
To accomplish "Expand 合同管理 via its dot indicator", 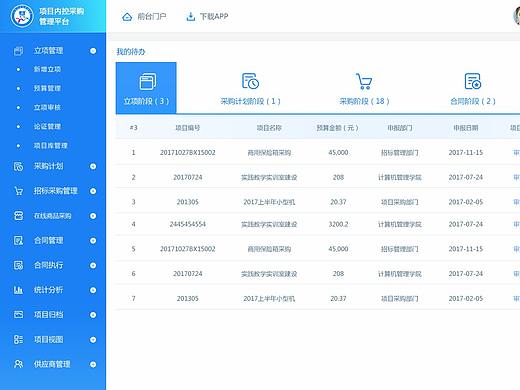I will [93, 240].
